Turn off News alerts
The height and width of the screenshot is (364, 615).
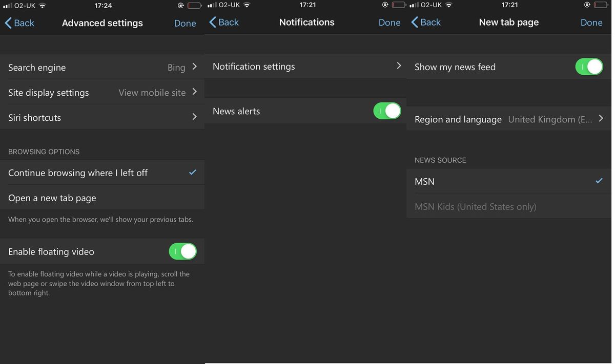click(x=387, y=111)
